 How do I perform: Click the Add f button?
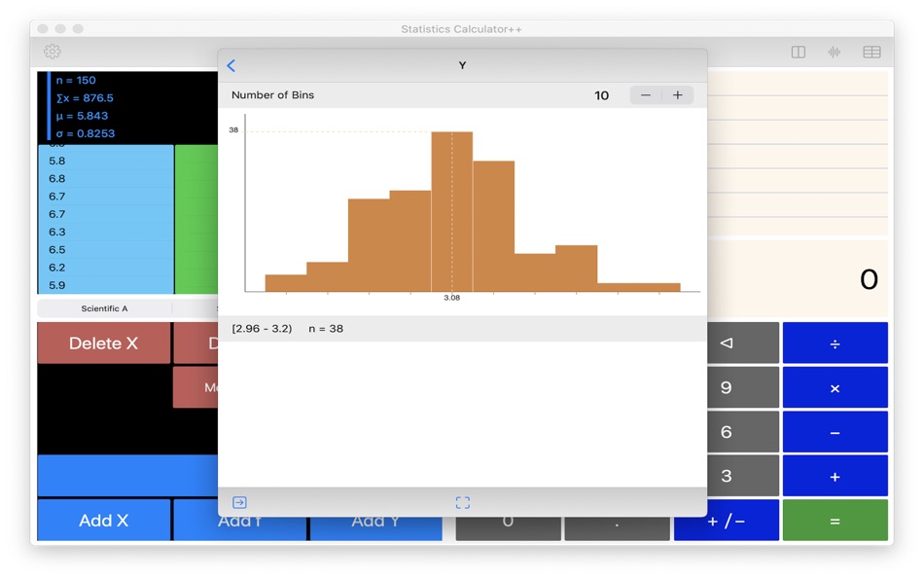coord(239,528)
